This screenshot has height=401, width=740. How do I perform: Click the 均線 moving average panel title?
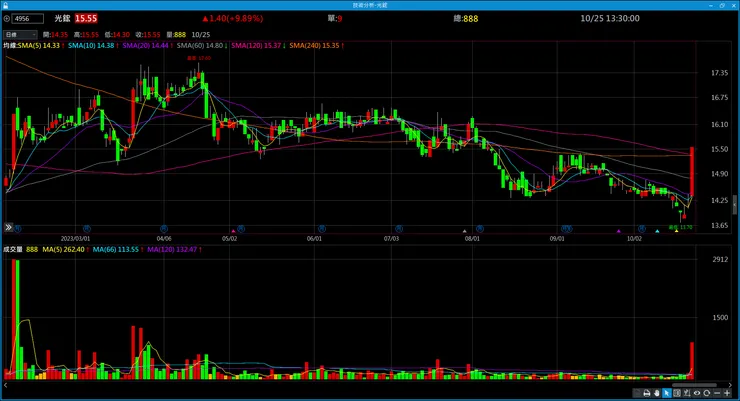coord(10,46)
